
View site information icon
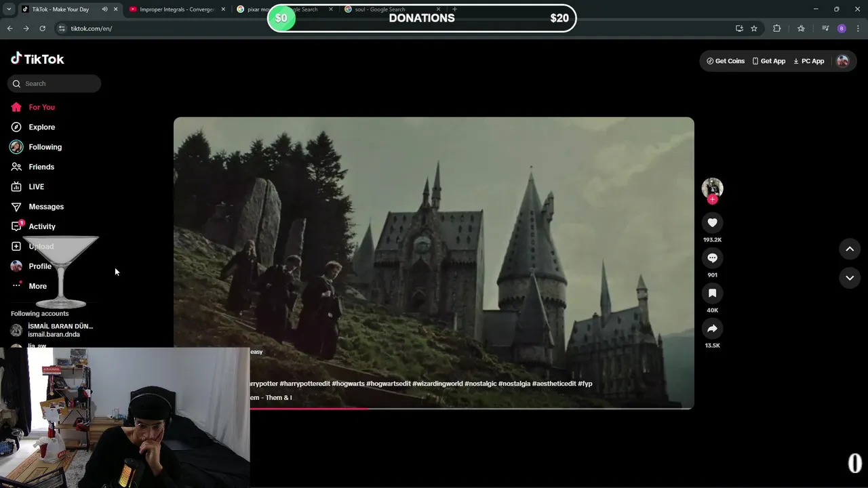pyautogui.click(x=62, y=28)
